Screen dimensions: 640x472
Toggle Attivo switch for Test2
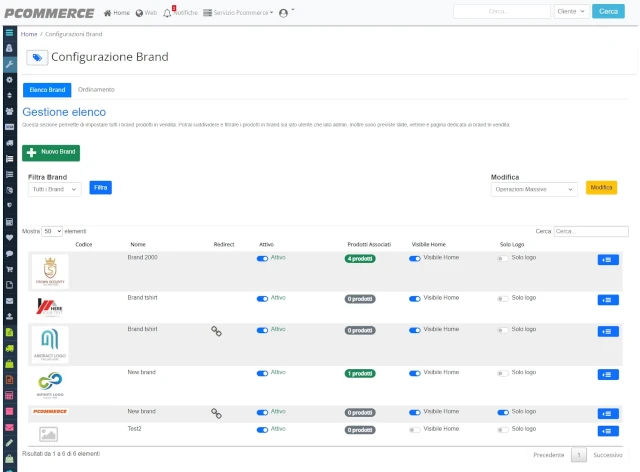tap(262, 430)
